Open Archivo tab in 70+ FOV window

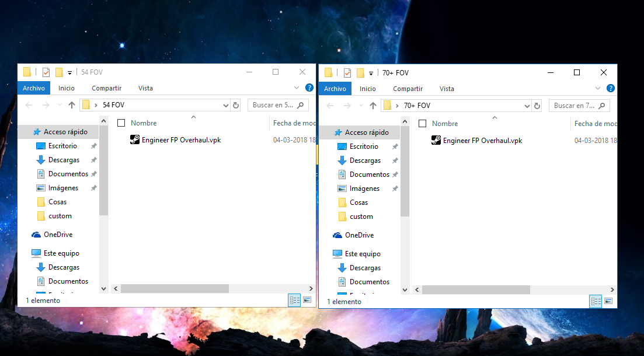335,89
